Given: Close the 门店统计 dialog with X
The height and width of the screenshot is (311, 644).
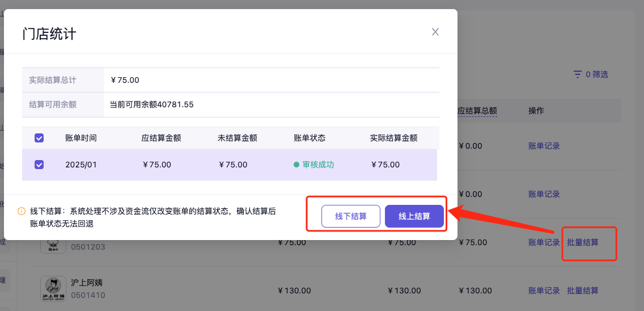Looking at the screenshot, I should pyautogui.click(x=435, y=32).
